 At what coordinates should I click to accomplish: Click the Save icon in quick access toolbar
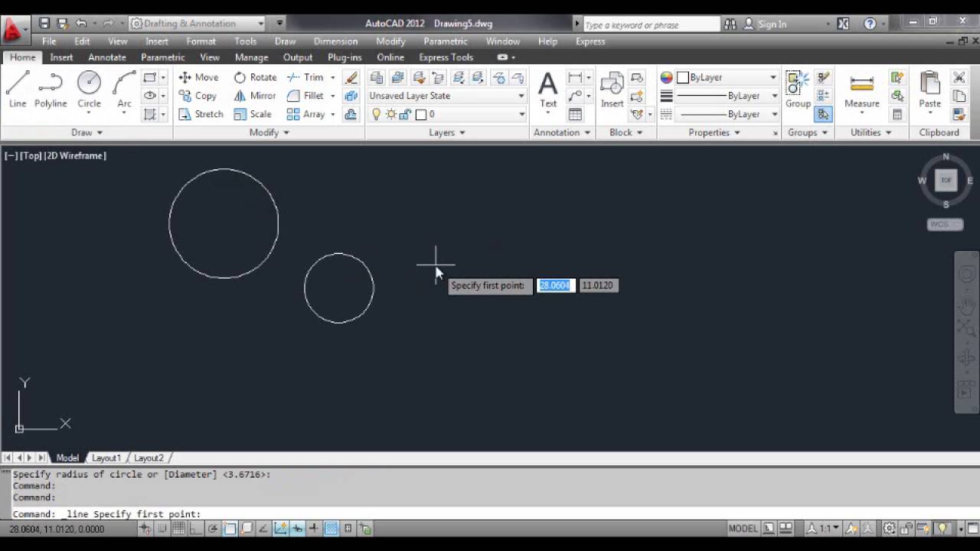tap(44, 24)
